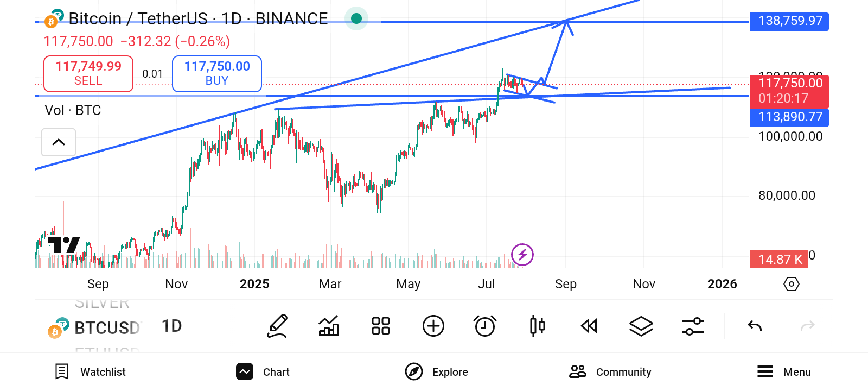Collapse the indicator legend chevron

coord(59,142)
